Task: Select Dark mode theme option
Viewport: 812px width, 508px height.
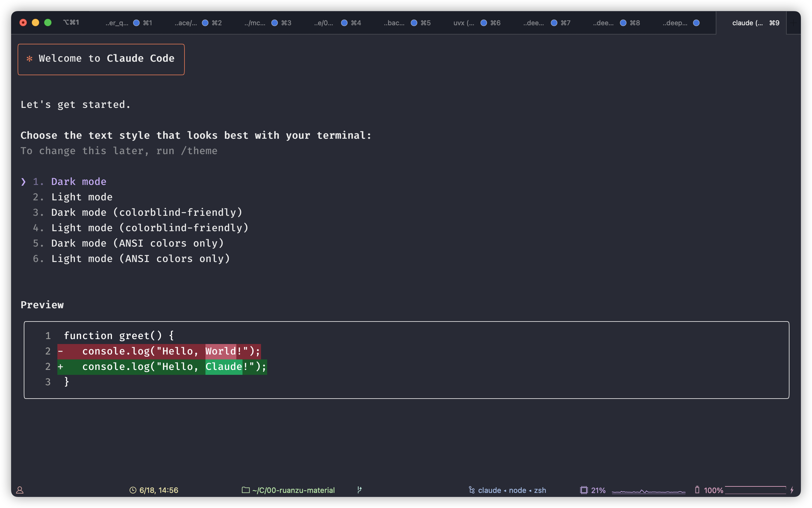Action: (78, 182)
